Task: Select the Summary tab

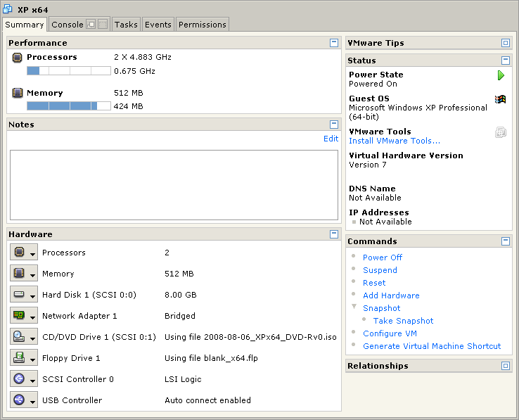Action: pos(25,25)
